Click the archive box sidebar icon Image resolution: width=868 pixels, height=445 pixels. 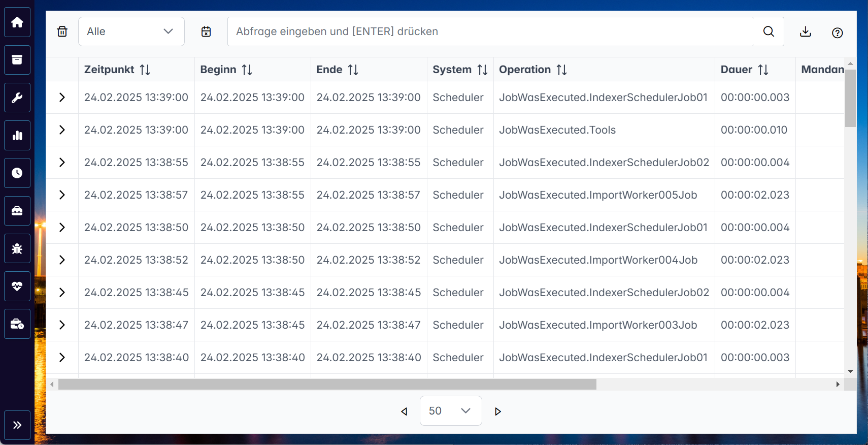click(17, 60)
